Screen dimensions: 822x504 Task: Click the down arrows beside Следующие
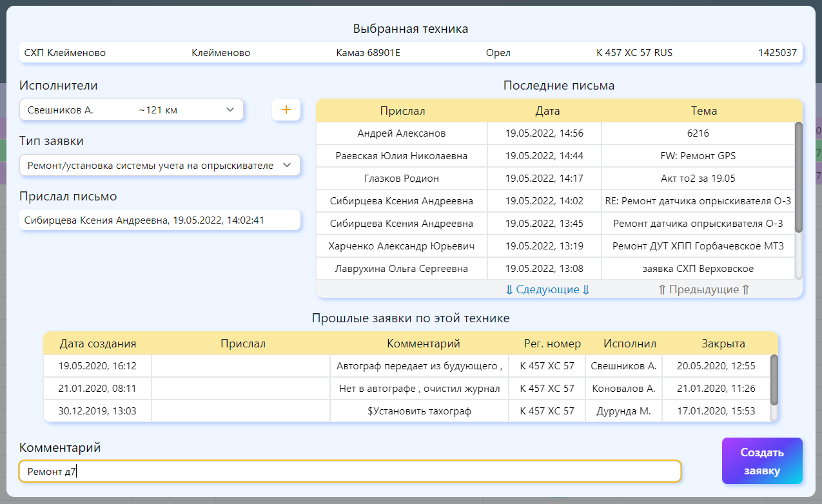(x=509, y=289)
